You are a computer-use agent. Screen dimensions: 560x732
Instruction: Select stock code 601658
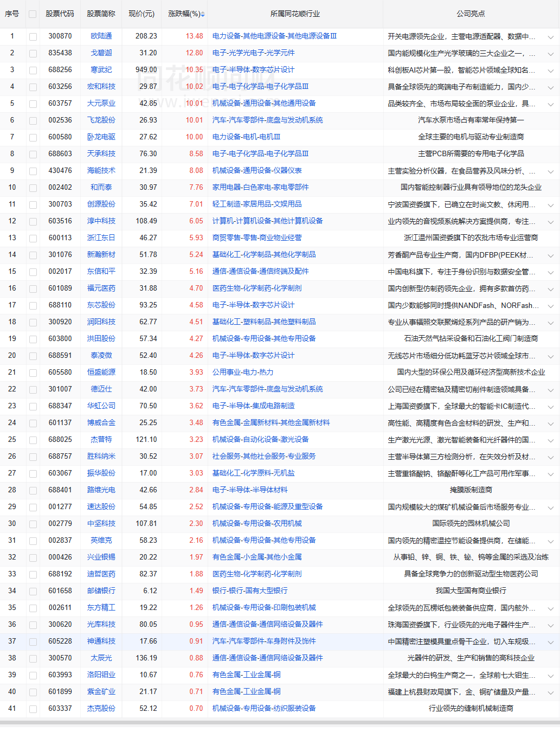(x=60, y=590)
